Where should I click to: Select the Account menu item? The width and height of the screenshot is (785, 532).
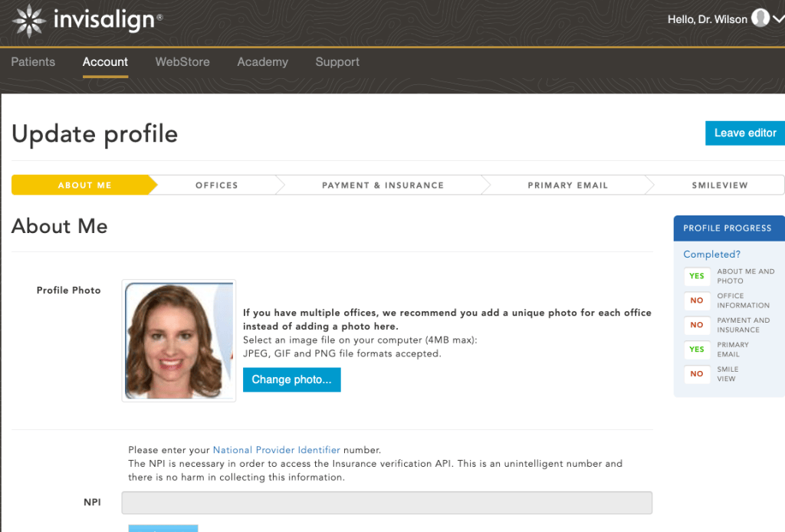105,62
